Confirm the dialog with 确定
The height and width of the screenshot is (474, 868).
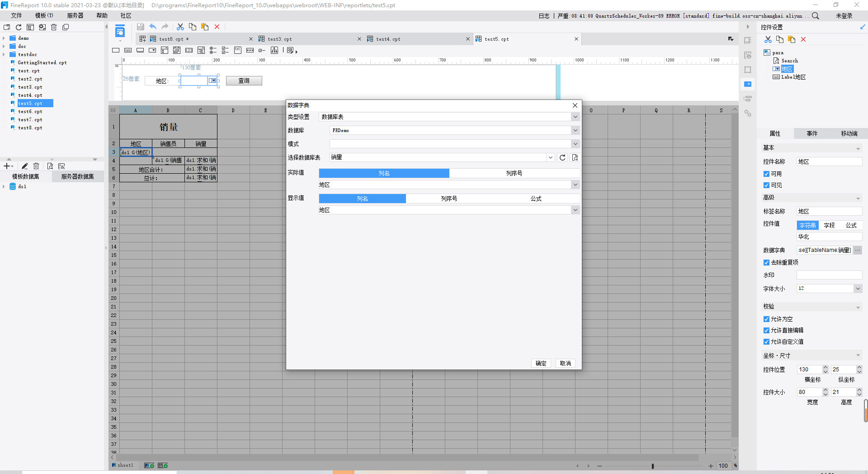click(x=541, y=363)
